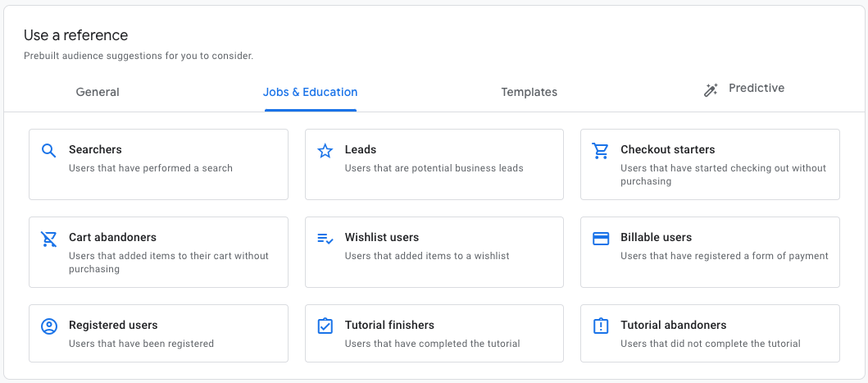Click the checklist icon for Wishlist users

[325, 239]
